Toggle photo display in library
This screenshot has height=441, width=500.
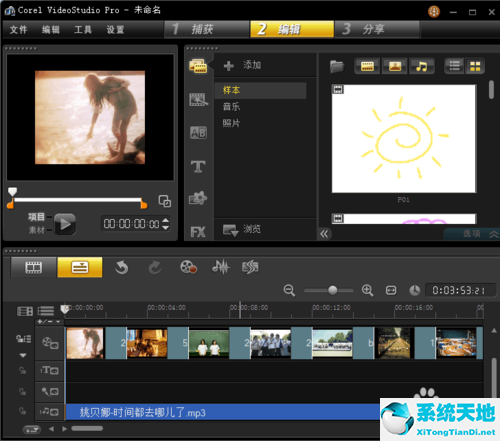point(395,66)
